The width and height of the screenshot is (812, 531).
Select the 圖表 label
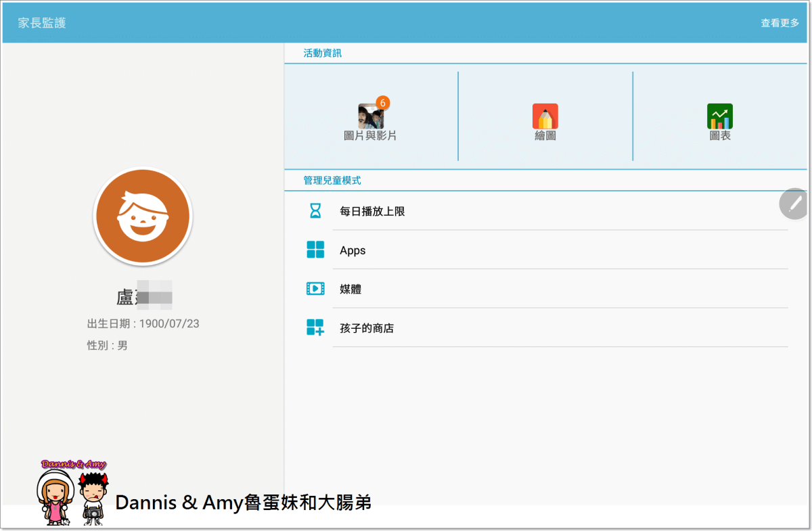720,136
